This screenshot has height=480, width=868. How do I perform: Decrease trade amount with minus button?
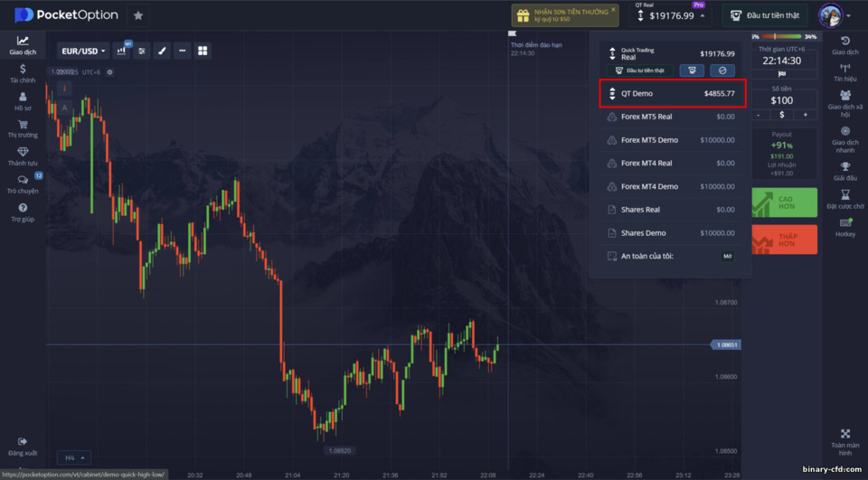click(758, 115)
